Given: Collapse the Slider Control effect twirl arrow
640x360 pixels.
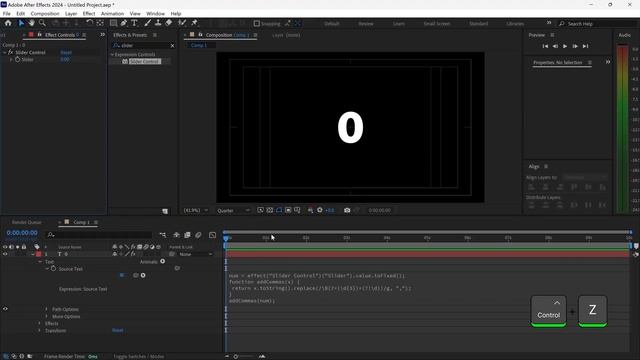Looking at the screenshot, I should click(x=5, y=52).
